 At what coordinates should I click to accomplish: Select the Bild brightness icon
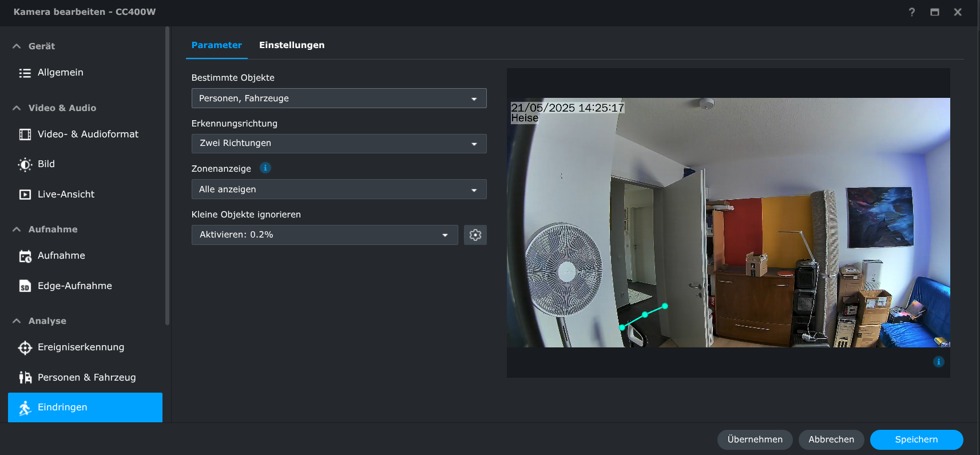[25, 164]
